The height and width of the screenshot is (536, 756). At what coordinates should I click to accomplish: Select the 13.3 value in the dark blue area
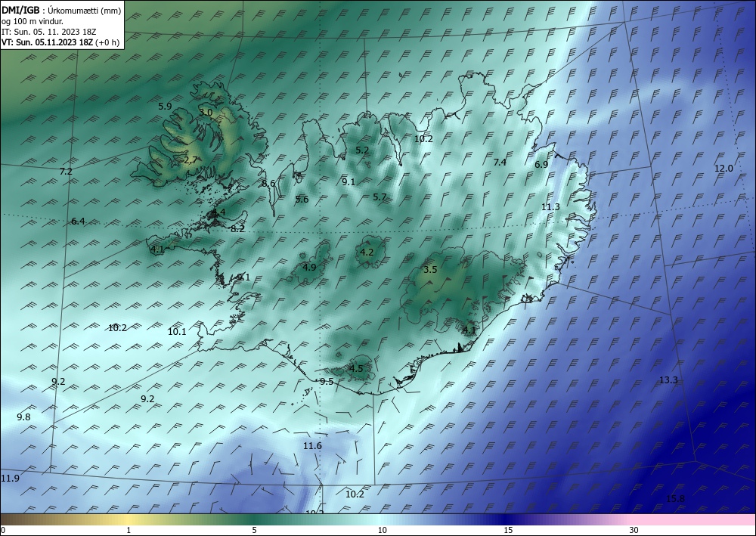(x=668, y=380)
